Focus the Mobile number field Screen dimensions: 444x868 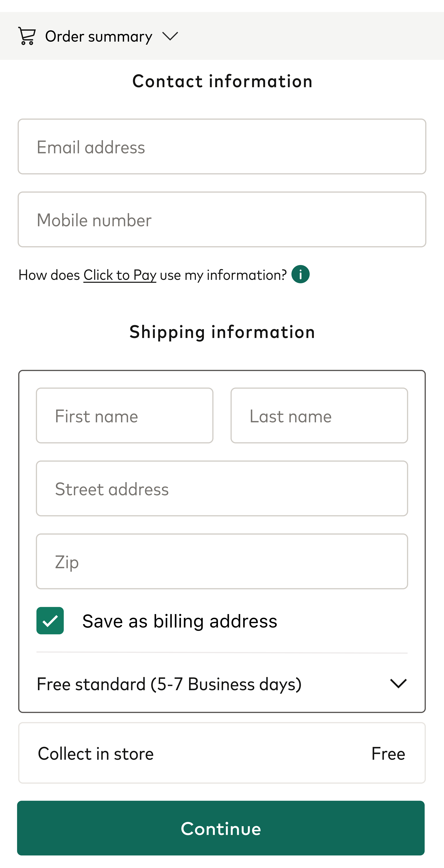pos(222,220)
